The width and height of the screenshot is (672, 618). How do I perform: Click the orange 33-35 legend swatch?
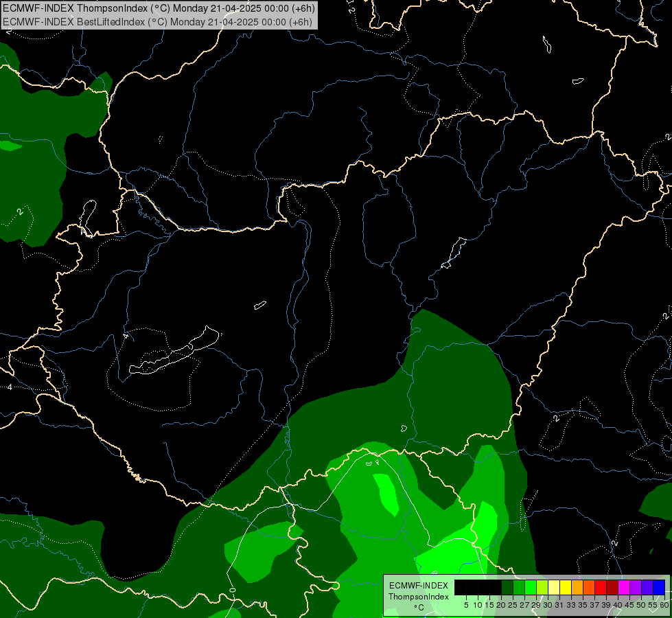(x=577, y=587)
